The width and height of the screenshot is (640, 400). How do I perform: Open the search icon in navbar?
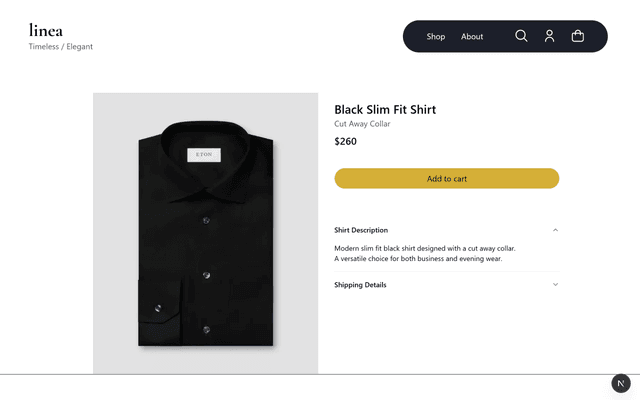click(x=521, y=36)
